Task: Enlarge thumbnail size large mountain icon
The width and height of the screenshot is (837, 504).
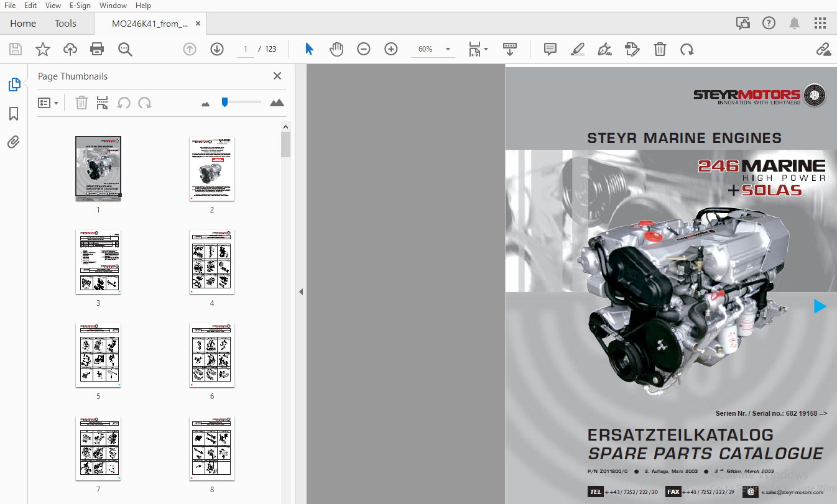Action: click(277, 103)
